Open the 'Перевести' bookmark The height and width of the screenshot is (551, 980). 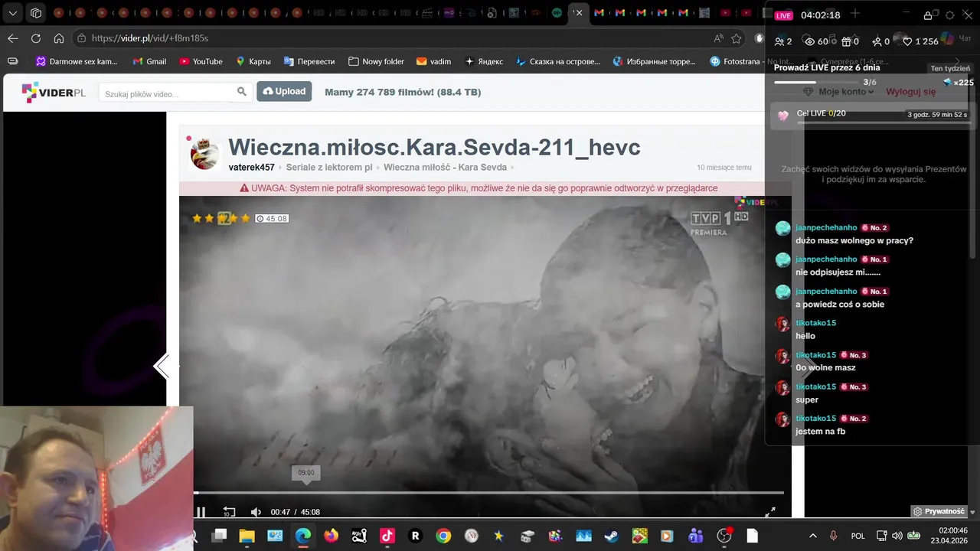309,61
